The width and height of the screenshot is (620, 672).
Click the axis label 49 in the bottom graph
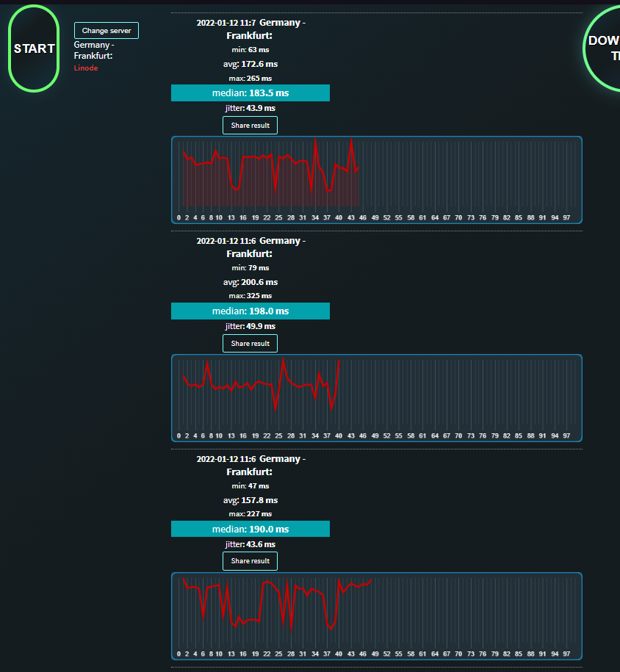(375, 654)
